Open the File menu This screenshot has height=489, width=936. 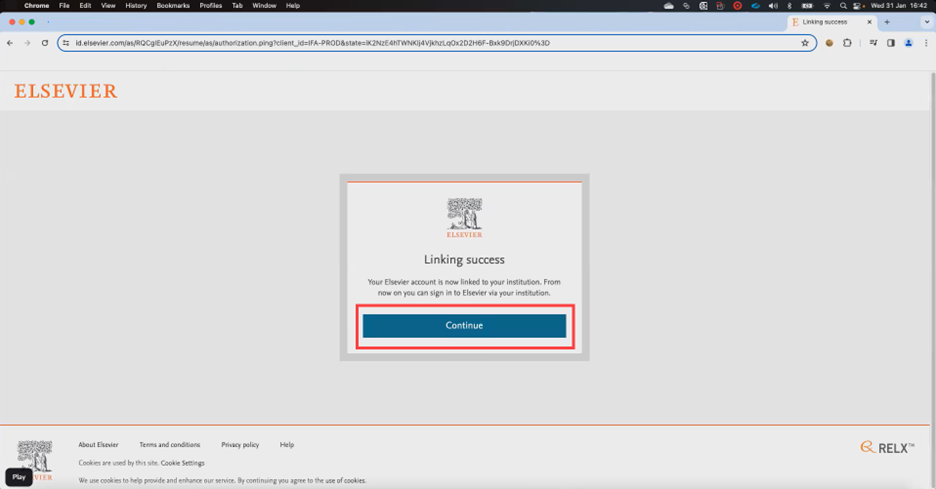pyautogui.click(x=64, y=5)
